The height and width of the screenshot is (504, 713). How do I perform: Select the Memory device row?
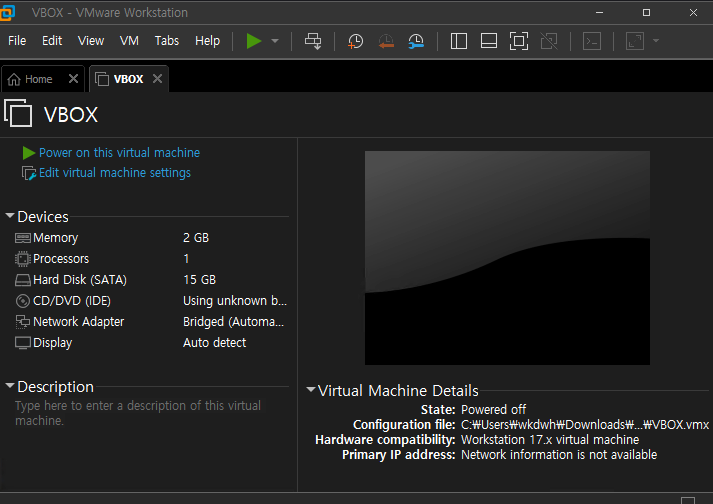click(151, 238)
